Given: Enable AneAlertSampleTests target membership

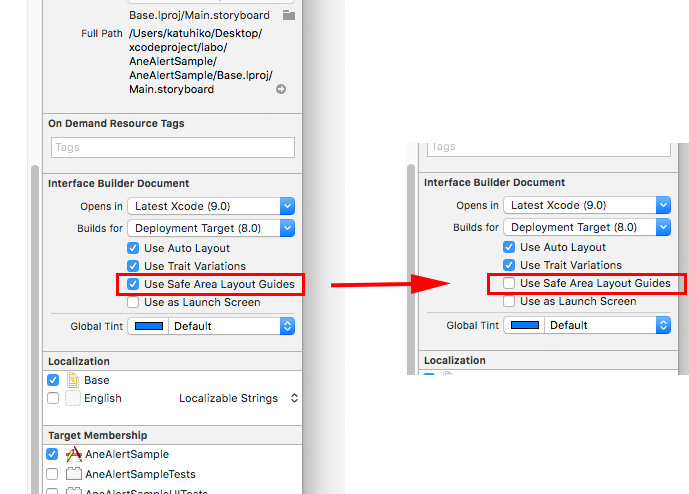Looking at the screenshot, I should (52, 474).
